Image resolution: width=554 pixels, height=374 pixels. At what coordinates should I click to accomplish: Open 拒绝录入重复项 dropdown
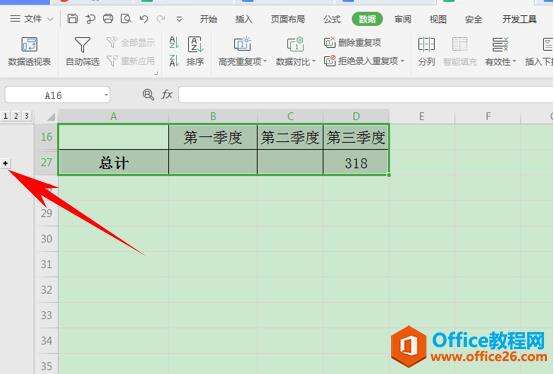pos(364,61)
